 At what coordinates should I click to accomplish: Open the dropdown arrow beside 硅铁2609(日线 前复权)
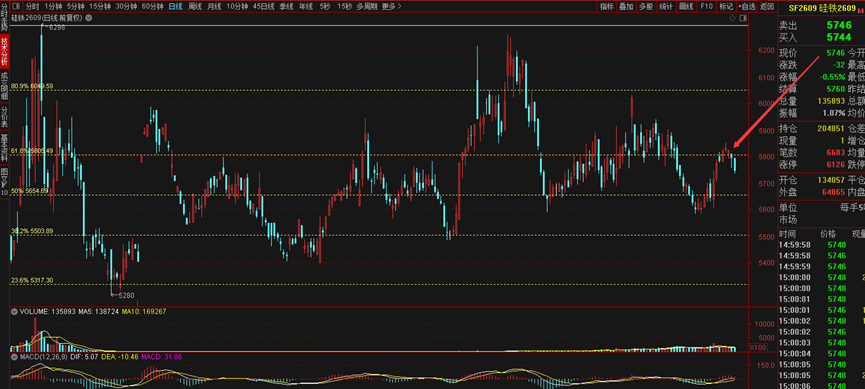pyautogui.click(x=89, y=18)
